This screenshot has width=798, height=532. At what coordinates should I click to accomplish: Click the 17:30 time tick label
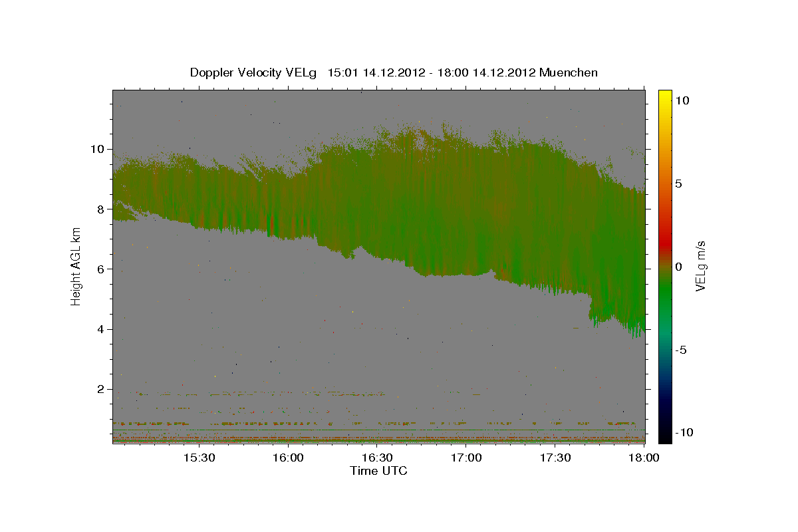click(555, 458)
